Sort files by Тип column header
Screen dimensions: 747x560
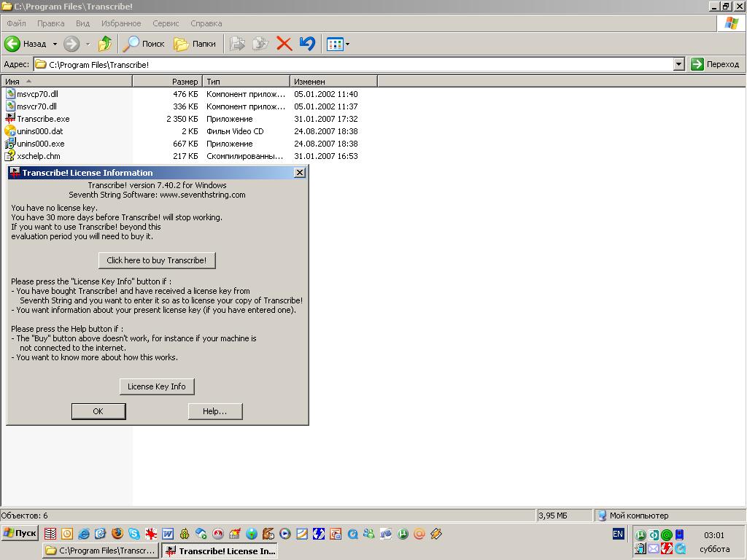pos(246,82)
